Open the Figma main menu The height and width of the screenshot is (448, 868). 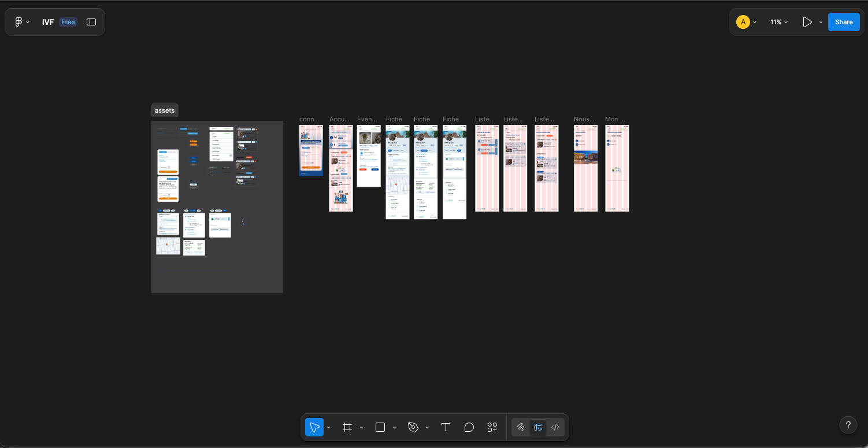click(22, 22)
